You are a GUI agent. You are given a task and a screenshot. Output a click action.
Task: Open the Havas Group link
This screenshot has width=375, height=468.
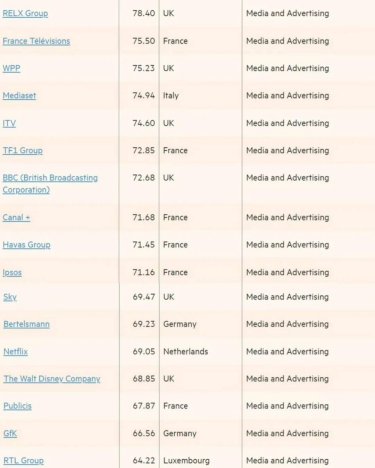(27, 245)
